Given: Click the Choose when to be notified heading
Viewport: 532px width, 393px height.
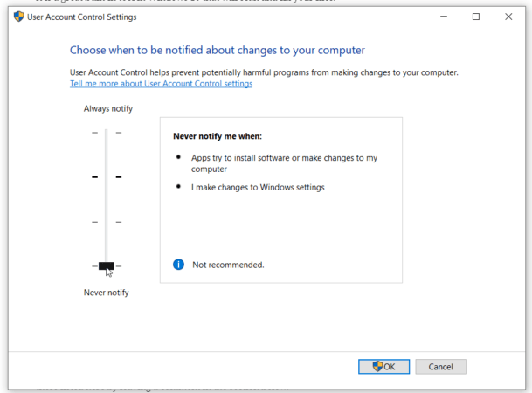Looking at the screenshot, I should click(x=217, y=51).
